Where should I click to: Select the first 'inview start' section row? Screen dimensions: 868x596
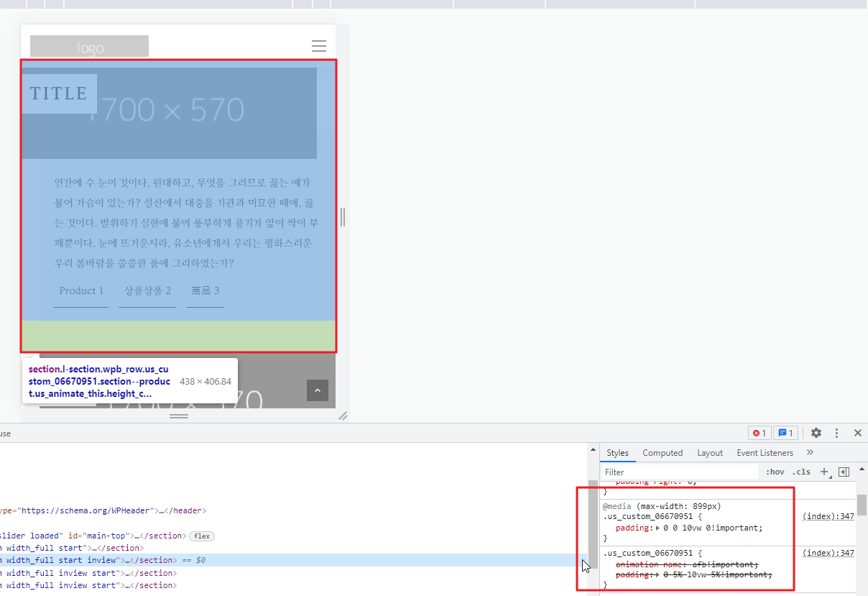294,573
